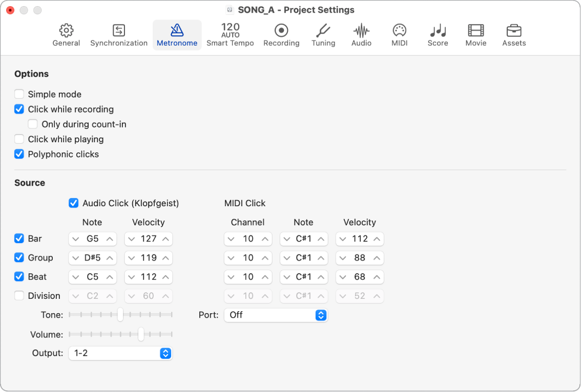582x392 pixels.
Task: Open the Output dropdown
Action: [x=120, y=353]
